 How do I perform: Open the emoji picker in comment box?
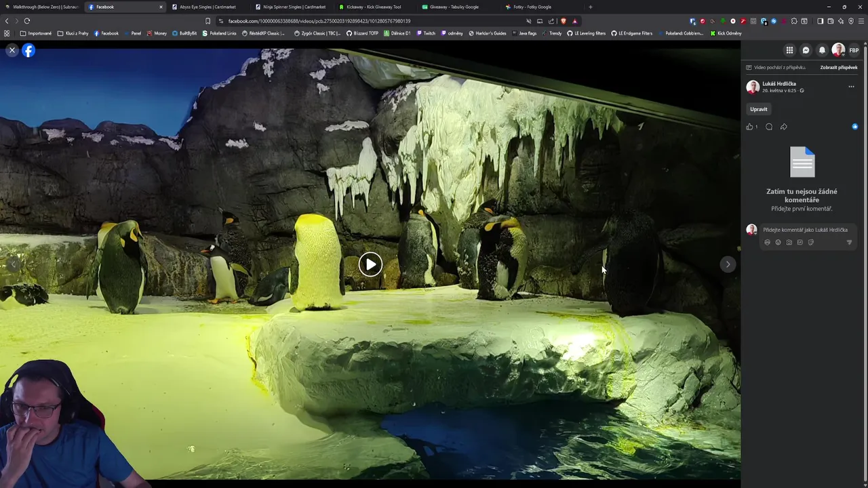[x=778, y=242]
